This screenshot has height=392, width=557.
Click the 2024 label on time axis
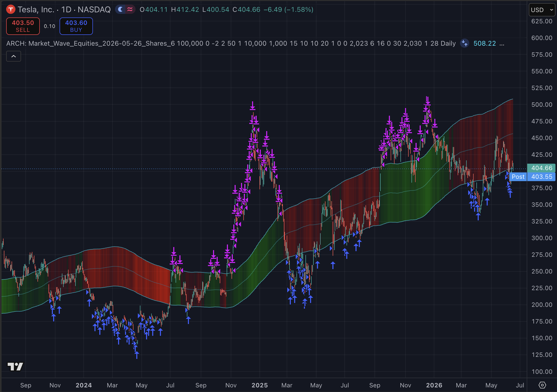coord(84,385)
